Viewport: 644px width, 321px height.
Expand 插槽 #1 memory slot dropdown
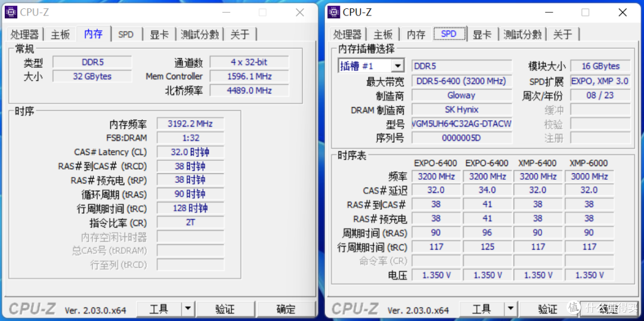tap(398, 66)
